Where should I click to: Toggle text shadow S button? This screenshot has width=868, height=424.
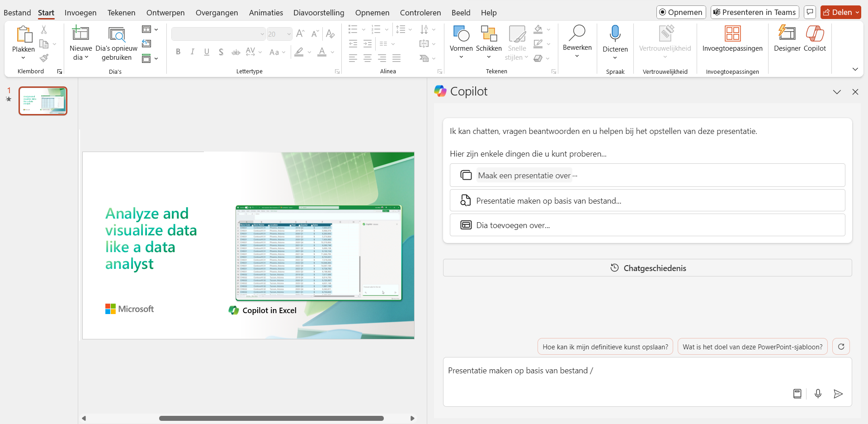point(221,52)
